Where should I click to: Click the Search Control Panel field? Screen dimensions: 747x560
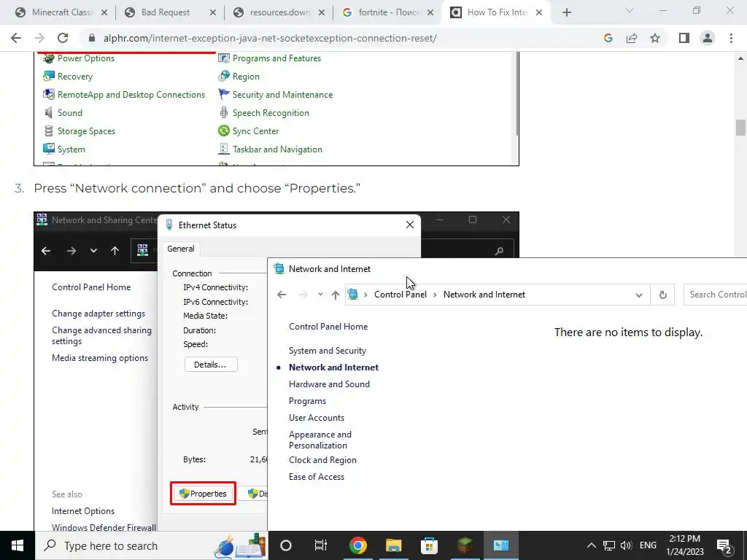click(715, 295)
